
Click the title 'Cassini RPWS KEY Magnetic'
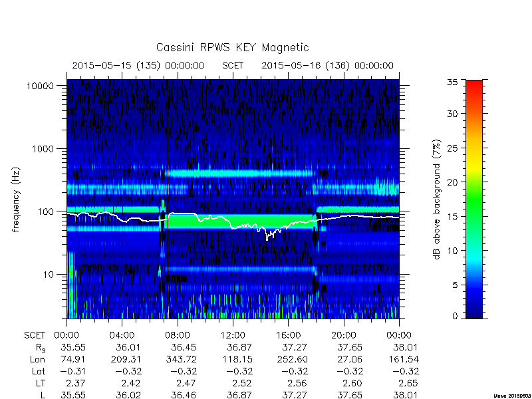click(232, 47)
